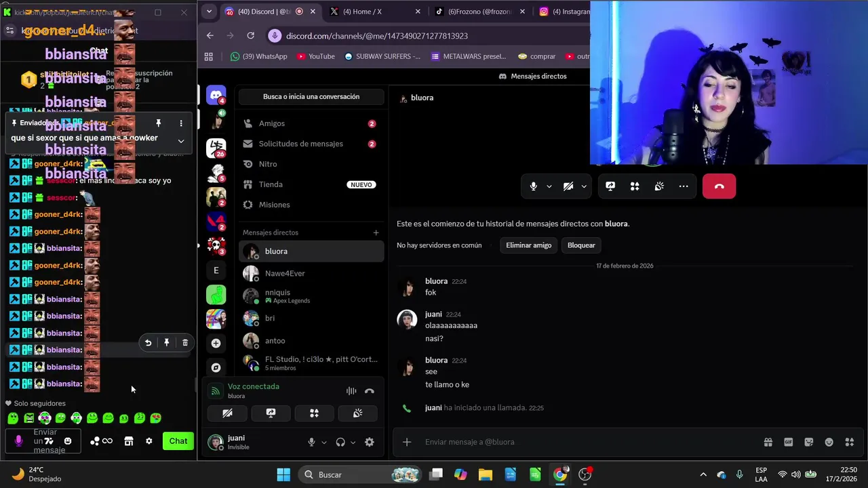
Task: Open apps icon in Discord message bar
Action: click(849, 442)
